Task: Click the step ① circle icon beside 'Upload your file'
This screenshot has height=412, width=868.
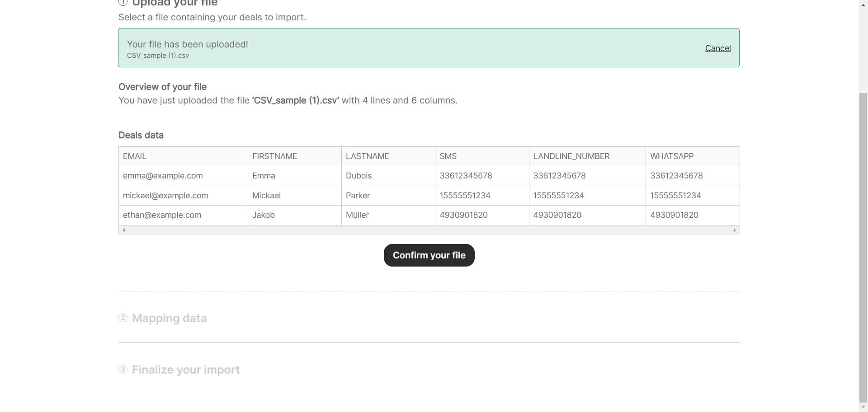Action: click(x=123, y=3)
